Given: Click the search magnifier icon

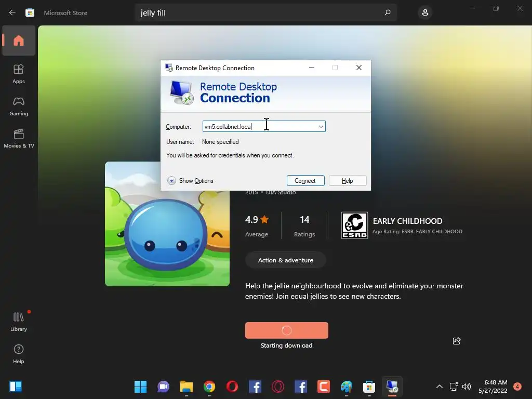Looking at the screenshot, I should pyautogui.click(x=388, y=12).
